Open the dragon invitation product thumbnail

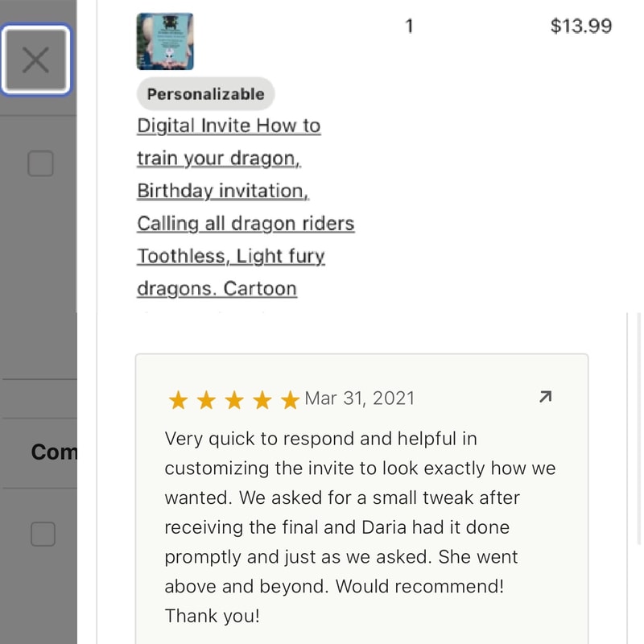[x=165, y=41]
